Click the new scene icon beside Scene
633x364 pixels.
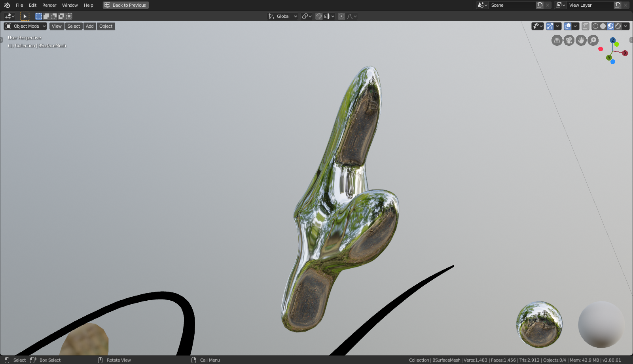click(540, 5)
